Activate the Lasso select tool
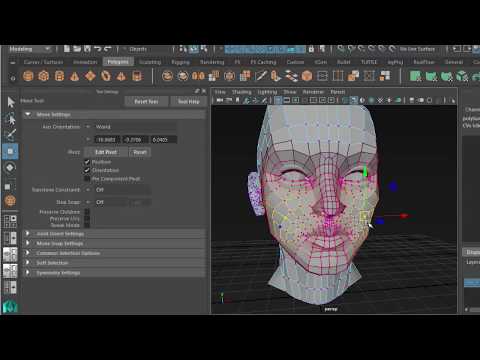This screenshot has height=360, width=480. click(10, 119)
